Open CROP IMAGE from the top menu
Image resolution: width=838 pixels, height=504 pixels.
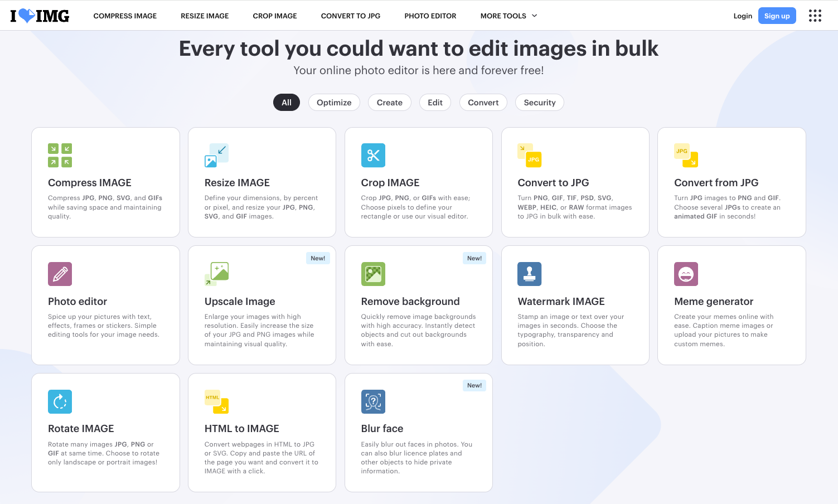point(275,16)
